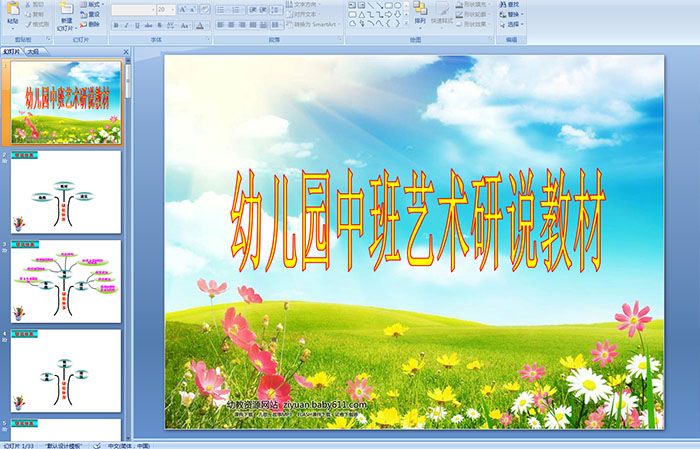The height and width of the screenshot is (449, 700).
Task: Open the Text Direction (文字方向) menu
Action: (303, 4)
